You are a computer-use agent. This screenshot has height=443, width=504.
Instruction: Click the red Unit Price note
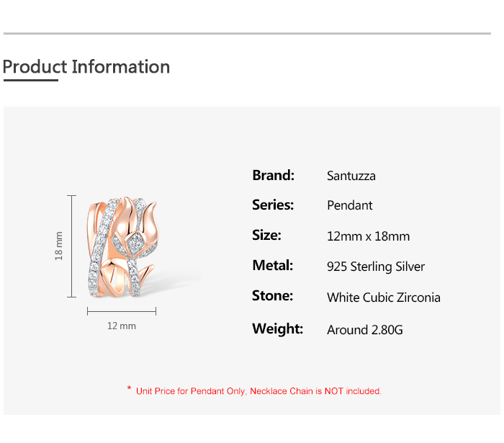click(258, 391)
